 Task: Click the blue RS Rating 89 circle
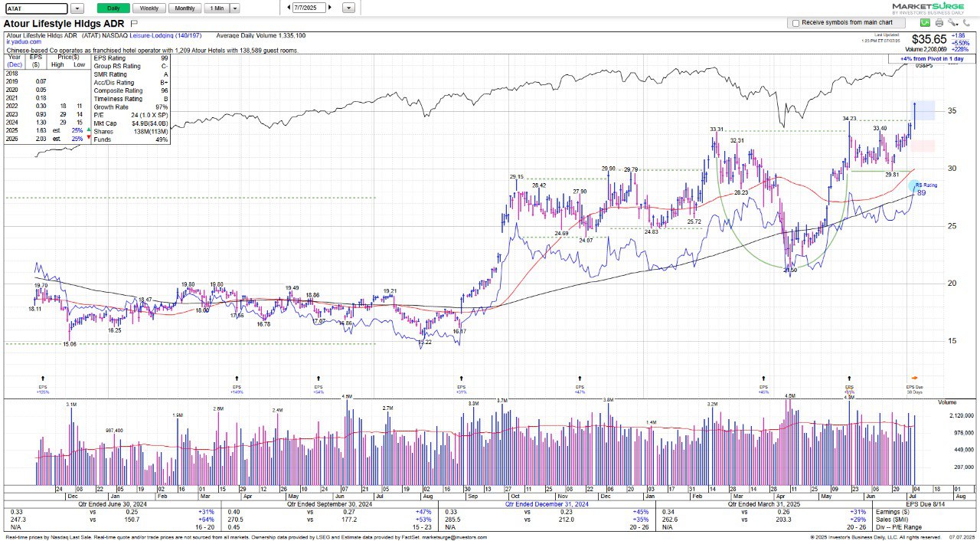pos(916,186)
